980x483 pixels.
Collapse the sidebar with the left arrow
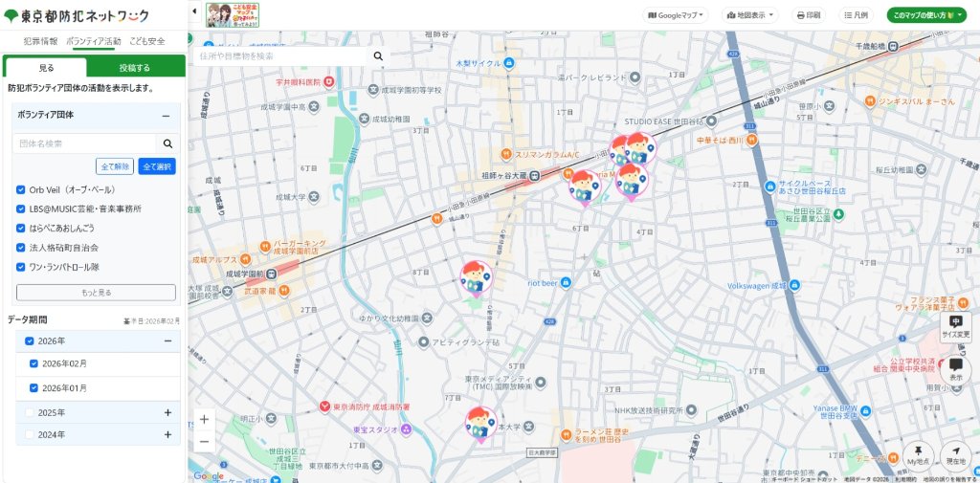click(x=195, y=11)
